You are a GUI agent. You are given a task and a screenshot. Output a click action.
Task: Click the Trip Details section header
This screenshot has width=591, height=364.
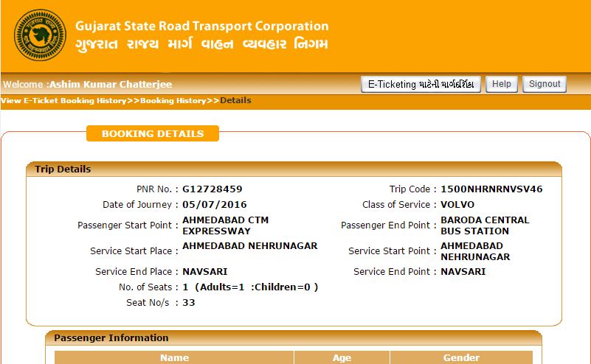(63, 169)
